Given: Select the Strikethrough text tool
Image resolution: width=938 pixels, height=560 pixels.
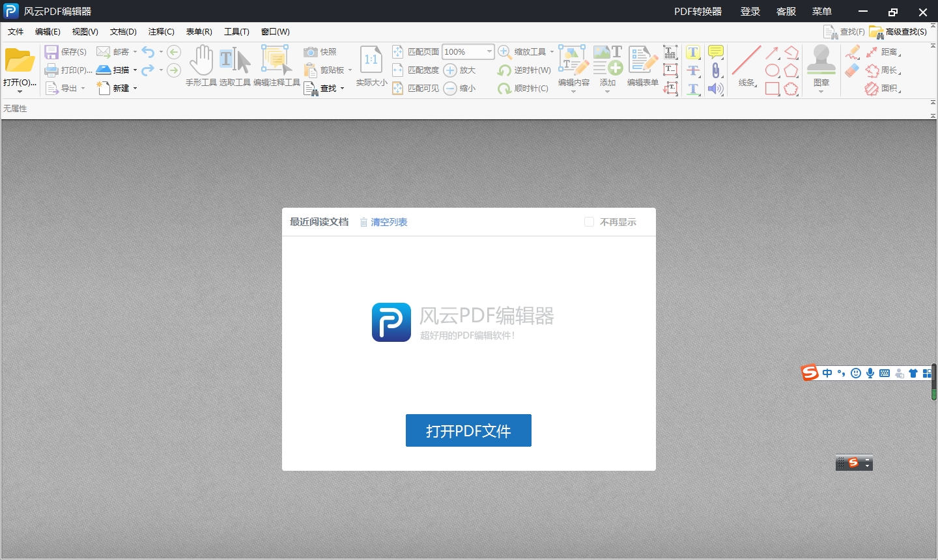Looking at the screenshot, I should (x=693, y=70).
